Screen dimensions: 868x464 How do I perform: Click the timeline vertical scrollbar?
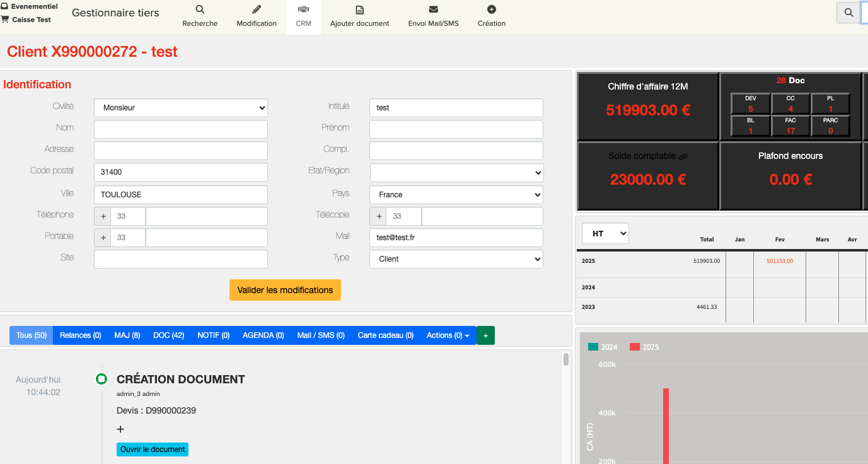[x=565, y=403]
